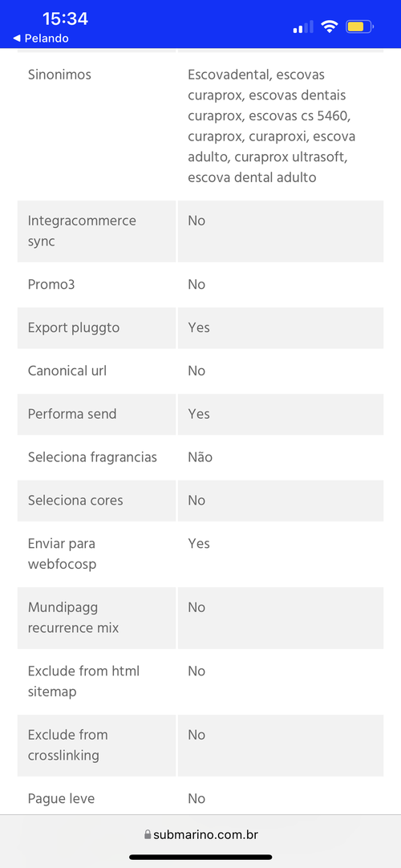The width and height of the screenshot is (401, 868).
Task: Tap the Wi-Fi status icon
Action: pyautogui.click(x=330, y=26)
